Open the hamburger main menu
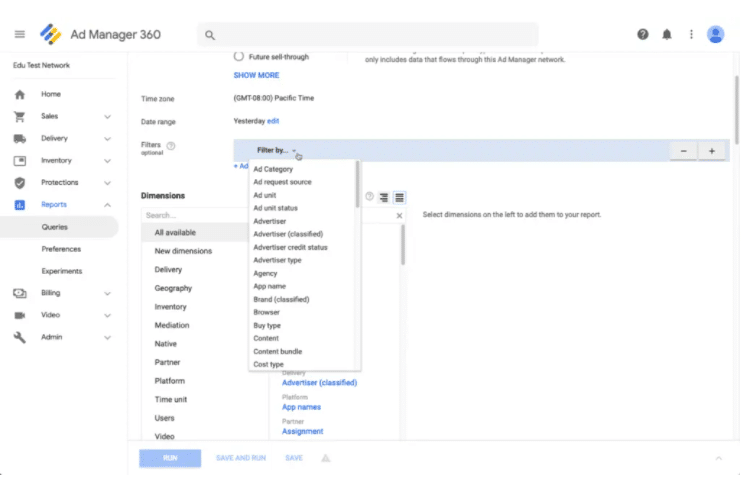The height and width of the screenshot is (489, 747). (x=20, y=34)
